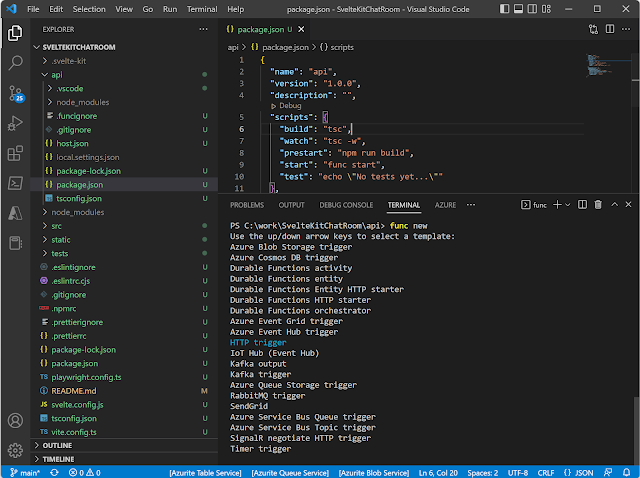Toggle secondary side bar layout icon
Image resolution: width=640 pixels, height=478 pixels.
[x=532, y=9]
